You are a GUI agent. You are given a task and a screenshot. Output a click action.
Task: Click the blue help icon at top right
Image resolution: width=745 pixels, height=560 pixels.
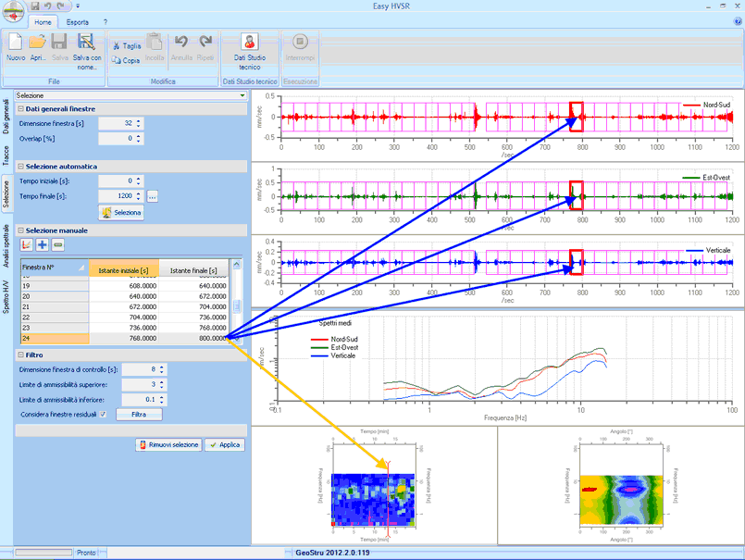coord(738,21)
